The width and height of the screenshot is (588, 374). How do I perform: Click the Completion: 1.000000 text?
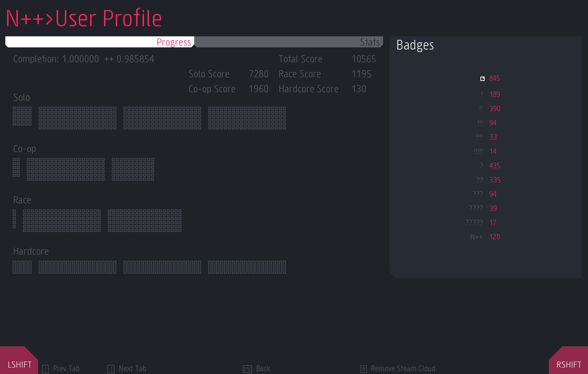[x=56, y=59]
